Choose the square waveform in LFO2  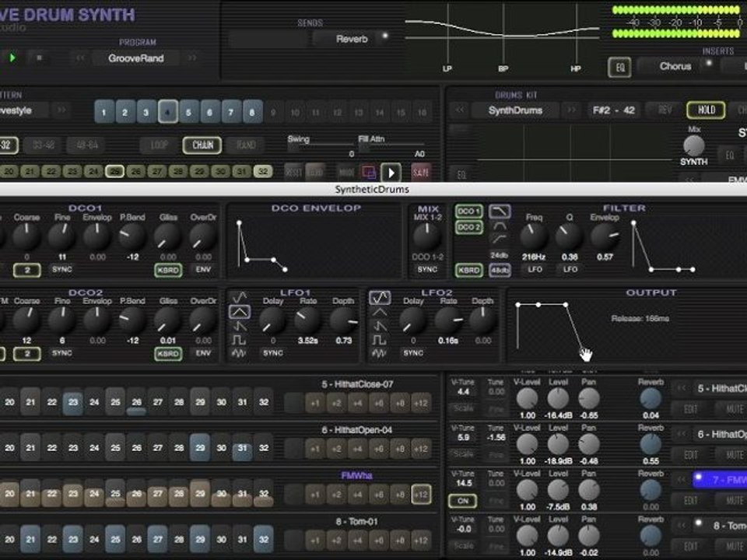click(379, 340)
